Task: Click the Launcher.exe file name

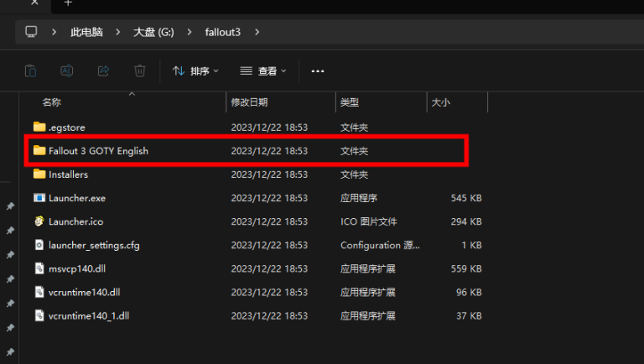Action: coord(77,198)
